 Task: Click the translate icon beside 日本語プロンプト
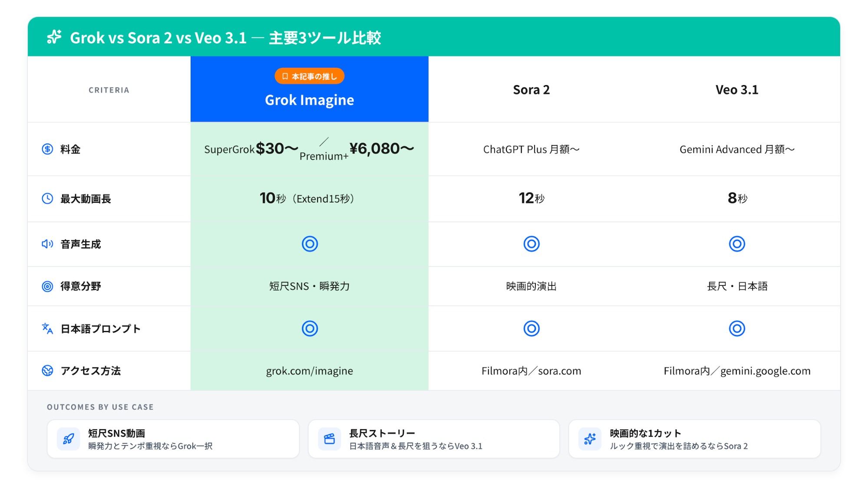47,328
